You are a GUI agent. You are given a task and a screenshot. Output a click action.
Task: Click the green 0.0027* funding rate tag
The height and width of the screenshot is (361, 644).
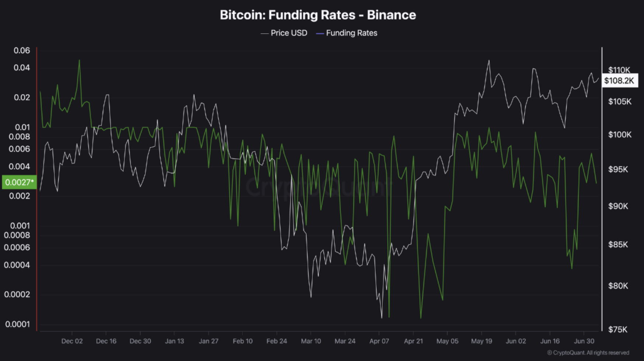point(19,182)
